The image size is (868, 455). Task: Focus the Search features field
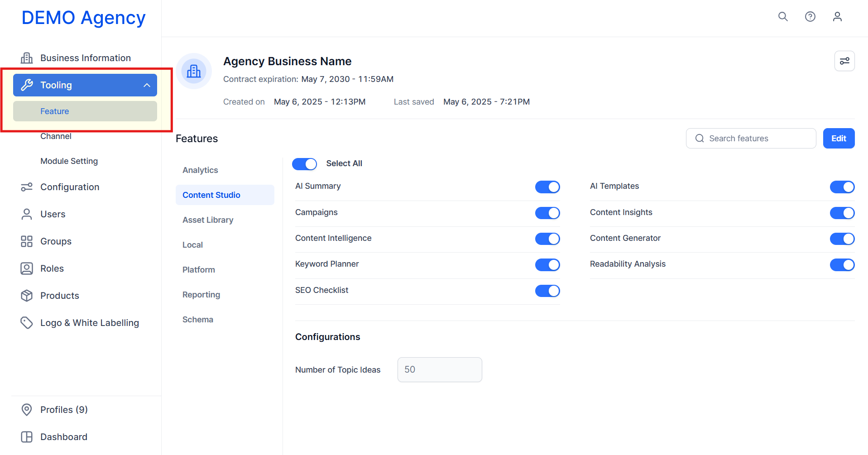tap(751, 139)
